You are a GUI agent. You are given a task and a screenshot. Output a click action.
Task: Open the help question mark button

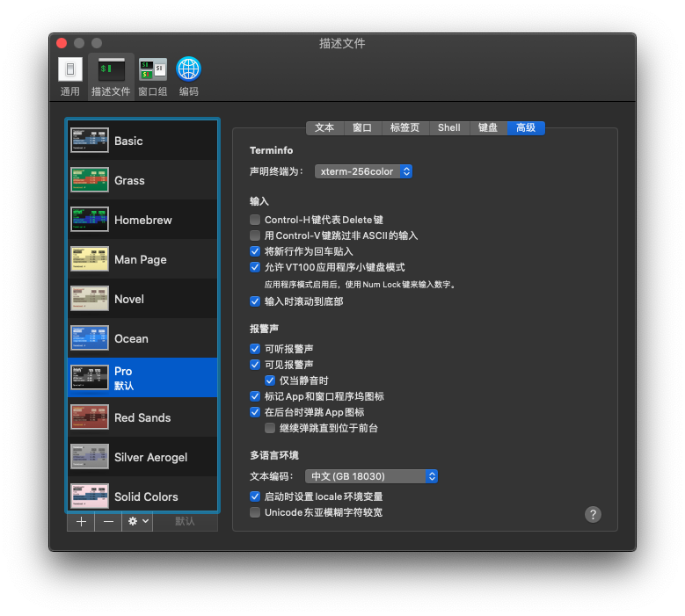[593, 514]
